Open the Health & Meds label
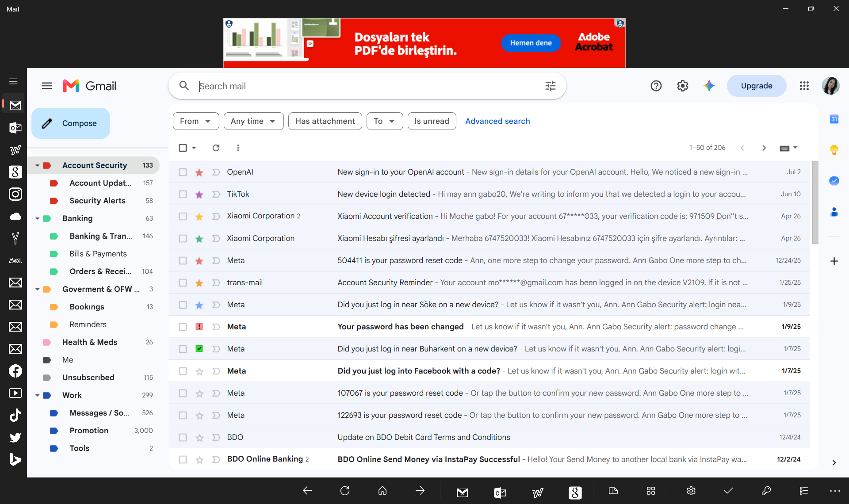Screen dimensions: 849x504 click(x=90, y=342)
